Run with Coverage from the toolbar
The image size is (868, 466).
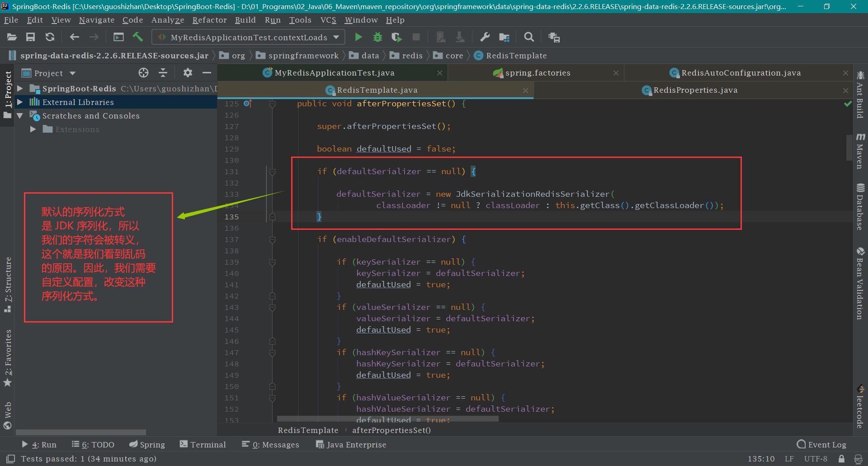[396, 37]
